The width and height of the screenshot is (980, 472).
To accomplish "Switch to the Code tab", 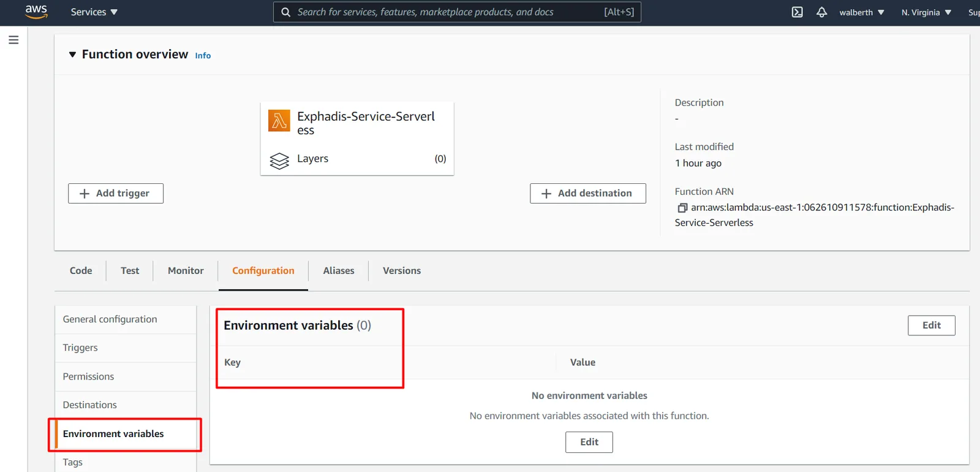I will [81, 270].
